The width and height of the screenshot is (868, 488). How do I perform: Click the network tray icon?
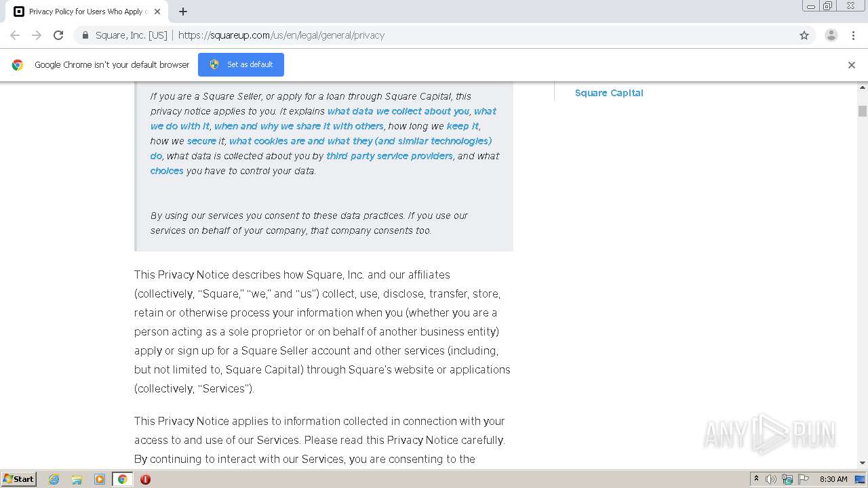pyautogui.click(x=787, y=479)
